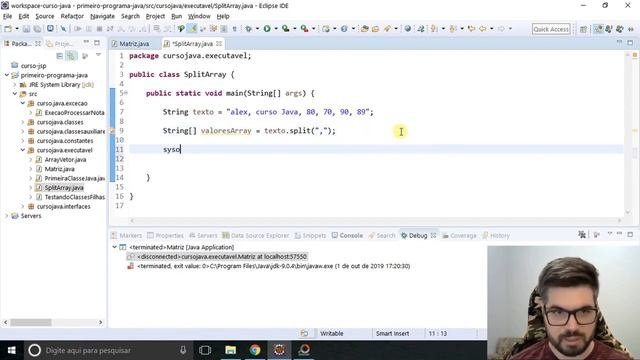The height and width of the screenshot is (360, 640).
Task: Open Google Chrome from taskbar
Action: tap(255, 350)
